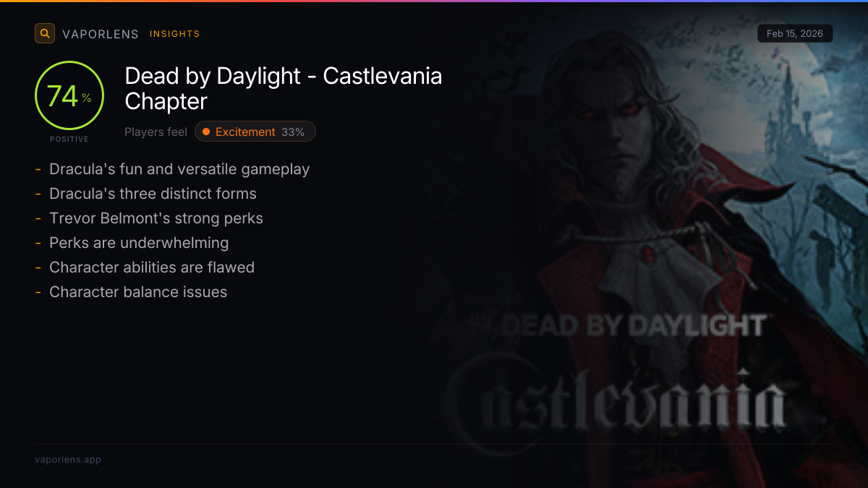
Task: Select "Dracula's fun and versatile gameplay" point
Action: pyautogui.click(x=179, y=169)
